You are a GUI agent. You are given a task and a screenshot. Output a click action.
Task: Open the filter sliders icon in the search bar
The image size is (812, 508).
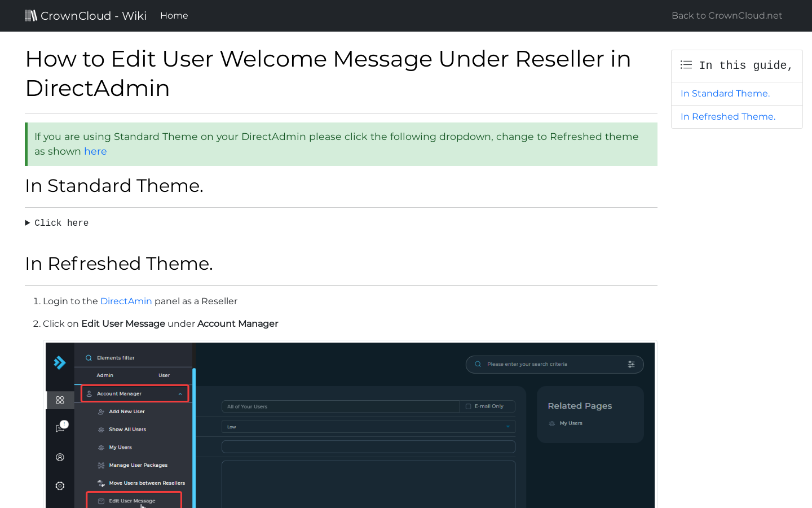tap(632, 364)
